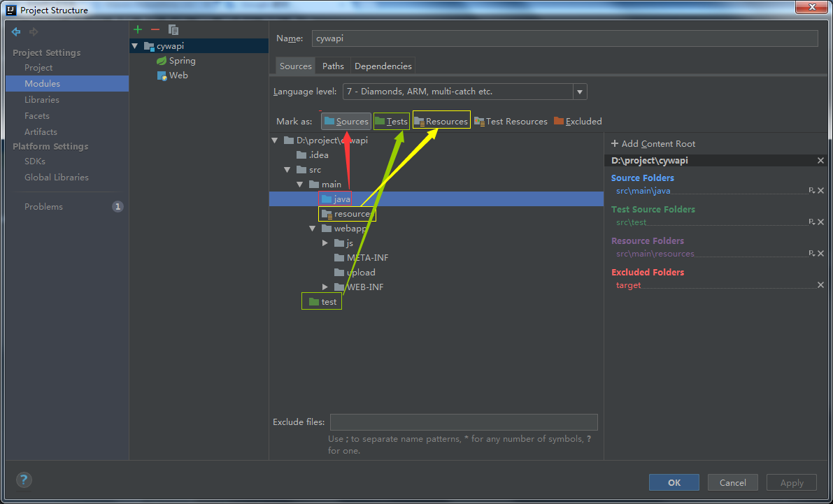Mark folder as Excluded
Screen dimensions: 833x504
click(578, 122)
